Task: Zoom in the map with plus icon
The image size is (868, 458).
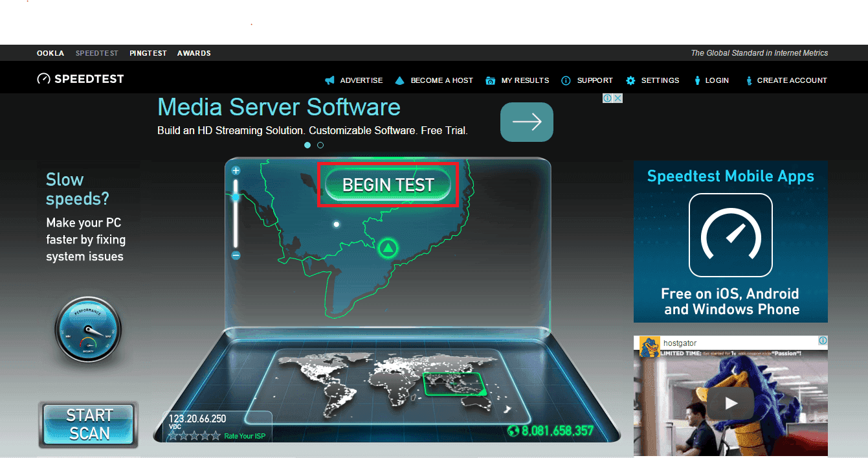Action: (x=236, y=171)
